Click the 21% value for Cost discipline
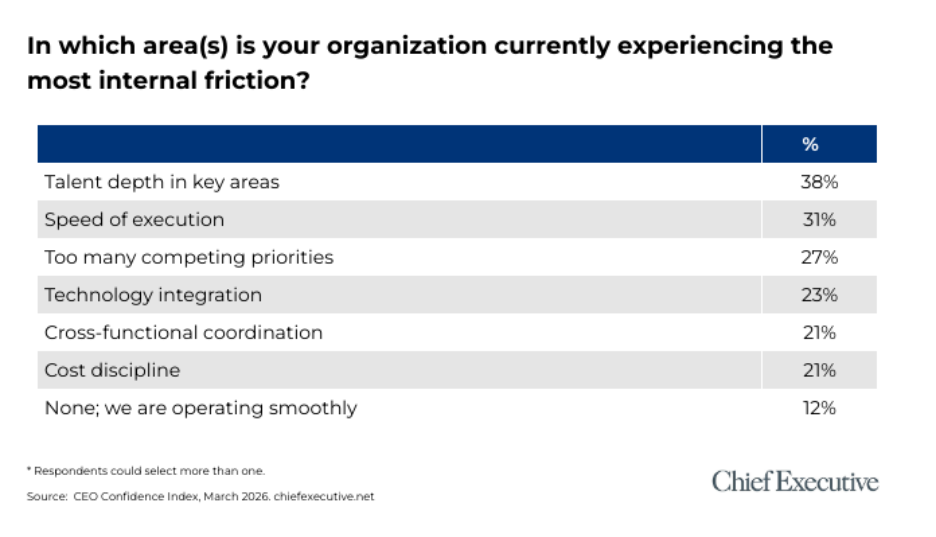This screenshot has height=537, width=936. coord(818,370)
